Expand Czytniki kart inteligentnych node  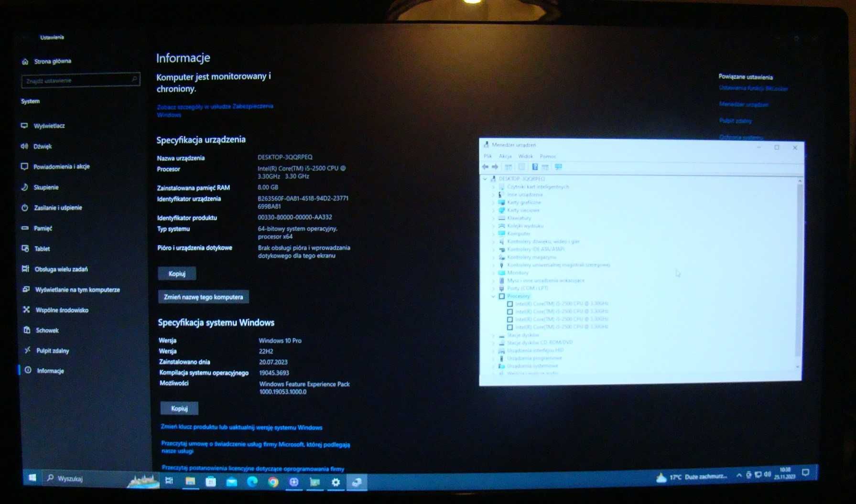494,187
